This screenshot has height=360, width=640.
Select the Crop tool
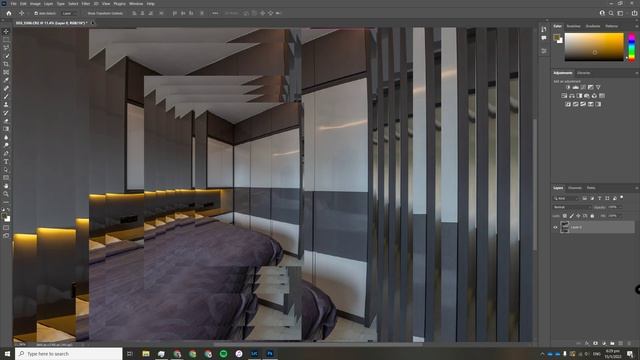coord(6,64)
